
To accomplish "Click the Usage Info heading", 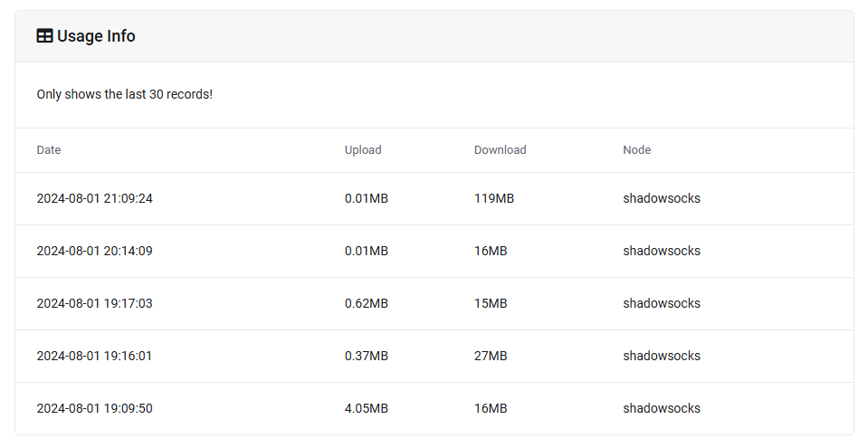I will pyautogui.click(x=96, y=36).
